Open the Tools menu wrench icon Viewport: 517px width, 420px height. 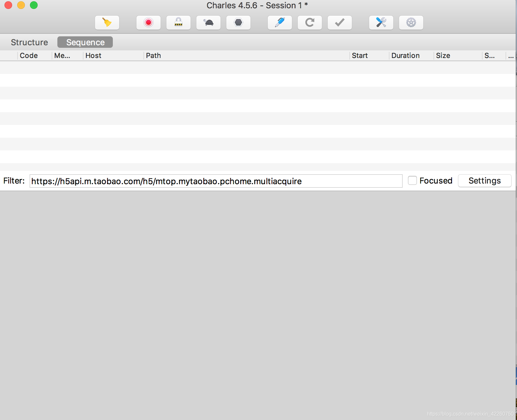click(381, 23)
